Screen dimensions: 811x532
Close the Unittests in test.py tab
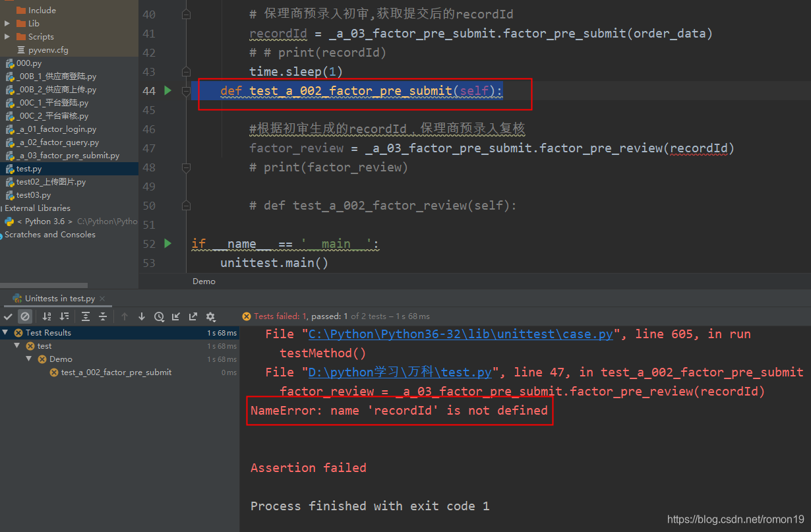pyautogui.click(x=103, y=299)
